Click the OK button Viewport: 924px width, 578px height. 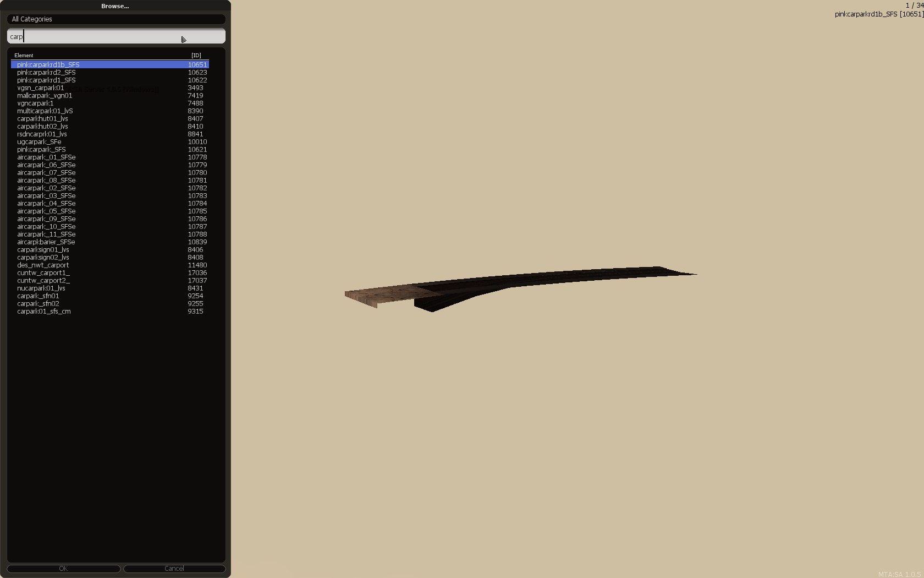click(x=63, y=569)
